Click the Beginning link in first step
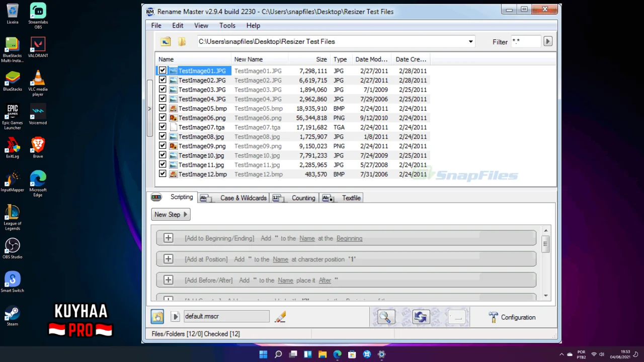 (x=349, y=238)
